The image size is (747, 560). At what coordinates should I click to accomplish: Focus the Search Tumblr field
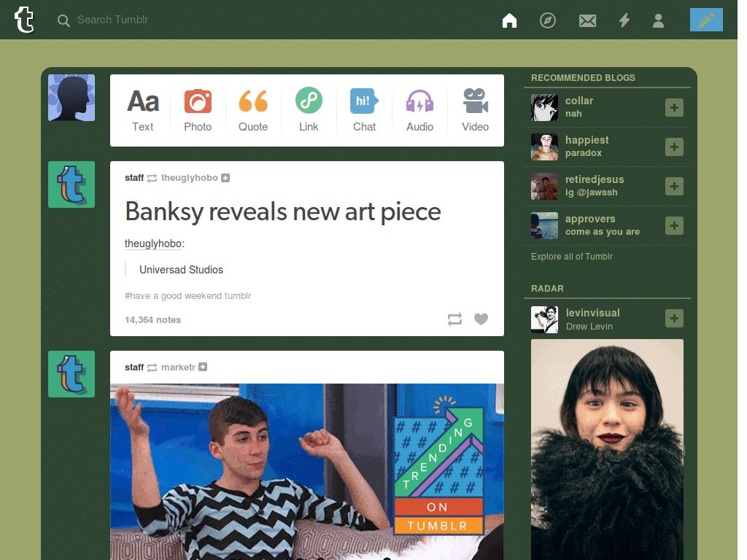(112, 20)
